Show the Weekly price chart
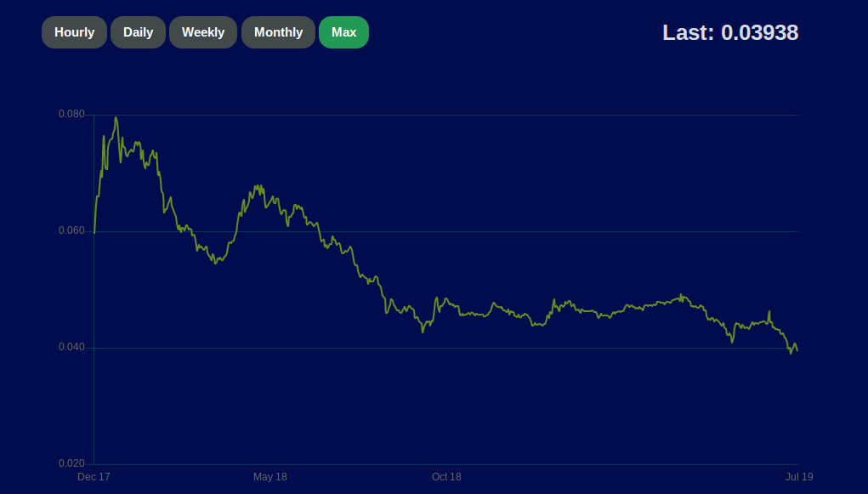The height and width of the screenshot is (494, 868). pos(203,32)
